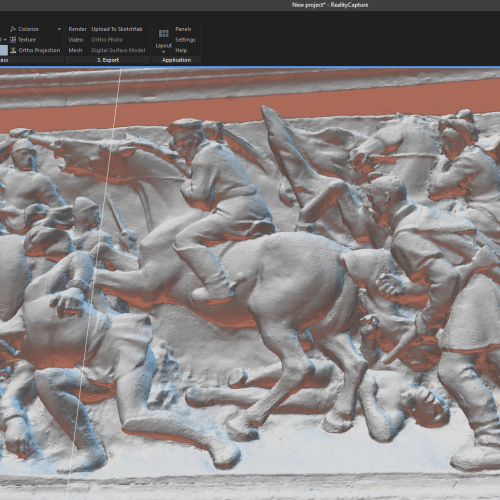Click Upload To Sketchfab

coord(117,29)
